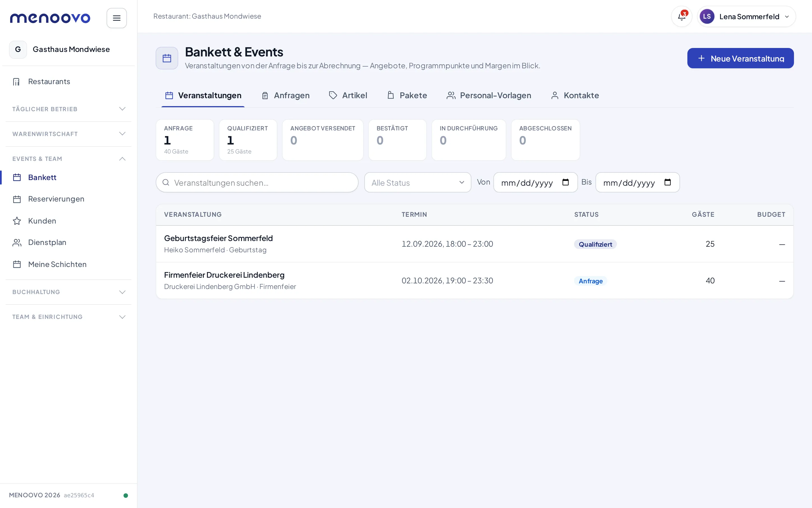Switch to the Kontakte tab
The height and width of the screenshot is (508, 812).
coord(575,95)
